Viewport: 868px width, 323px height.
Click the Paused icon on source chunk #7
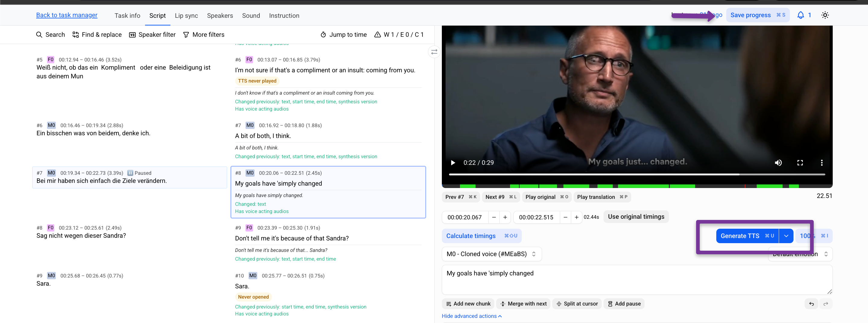pyautogui.click(x=130, y=173)
